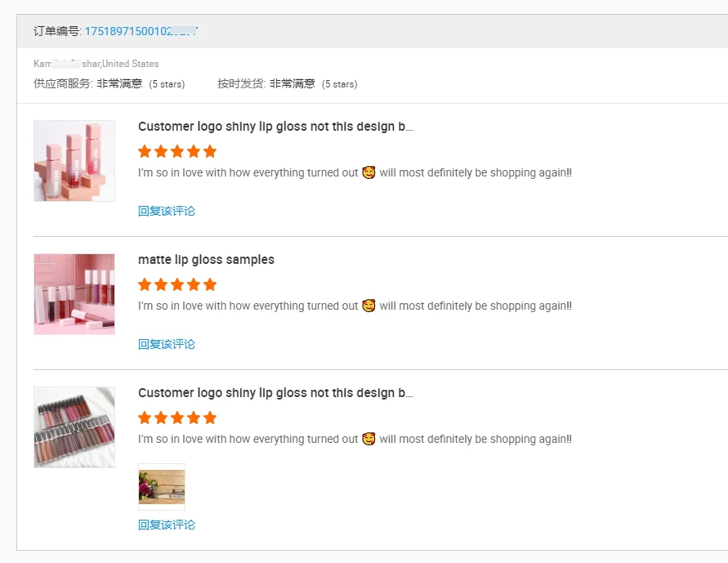Image resolution: width=728 pixels, height=563 pixels.
Task: Open the matte lip gloss samples product title
Action: coord(206,259)
